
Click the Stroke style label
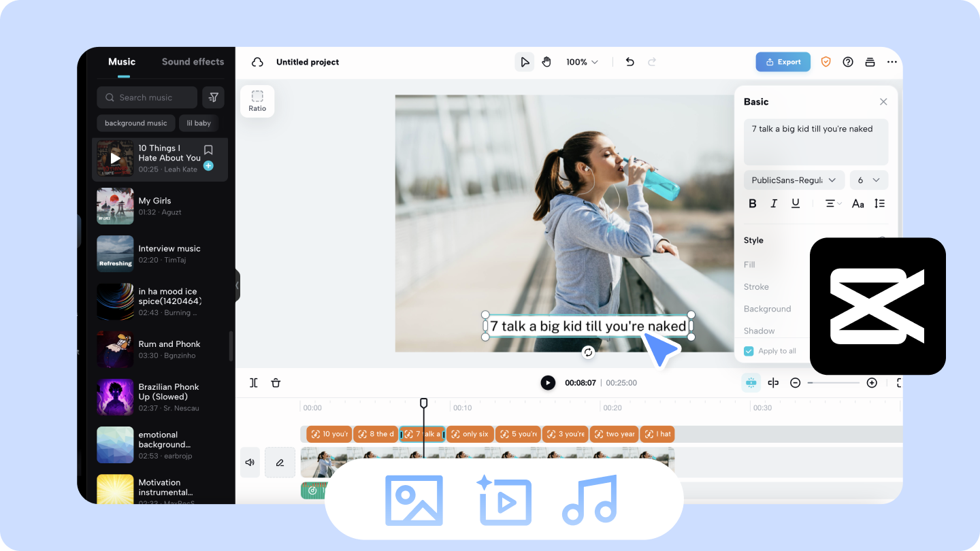(756, 287)
